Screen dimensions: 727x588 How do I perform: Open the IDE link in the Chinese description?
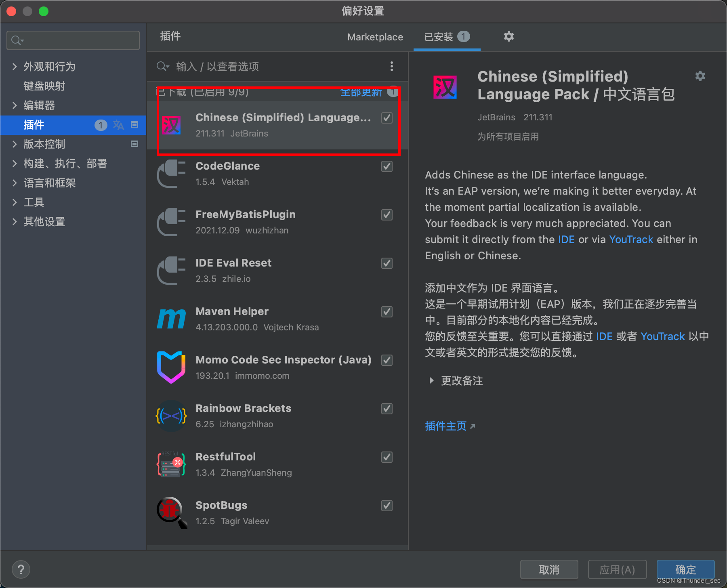[604, 336]
